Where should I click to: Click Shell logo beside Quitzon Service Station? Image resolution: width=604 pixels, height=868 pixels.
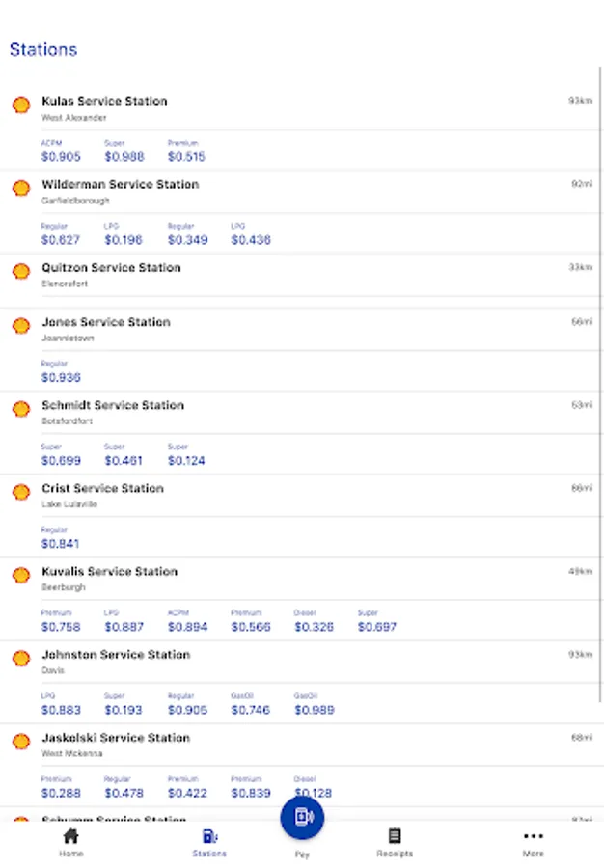pos(20,271)
